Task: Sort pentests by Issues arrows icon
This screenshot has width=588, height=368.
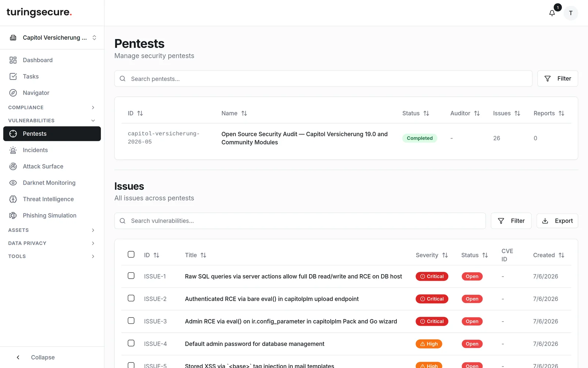Action: (517, 113)
